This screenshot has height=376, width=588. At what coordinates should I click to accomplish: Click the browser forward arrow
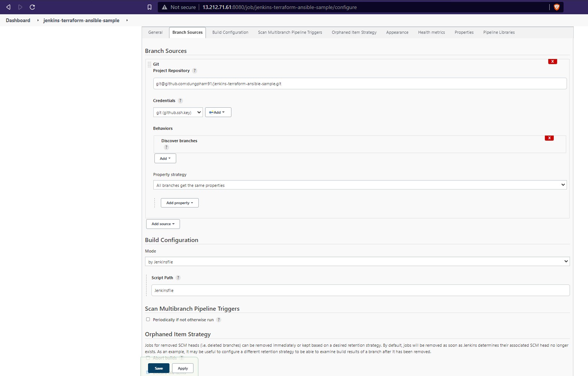20,7
